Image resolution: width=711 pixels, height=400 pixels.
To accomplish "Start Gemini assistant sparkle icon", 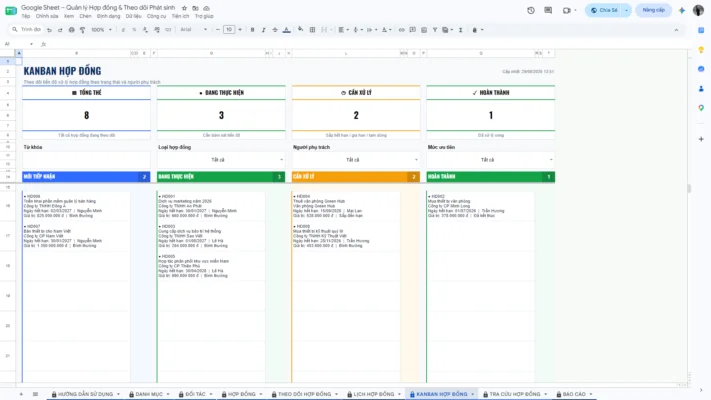I will pyautogui.click(x=682, y=10).
